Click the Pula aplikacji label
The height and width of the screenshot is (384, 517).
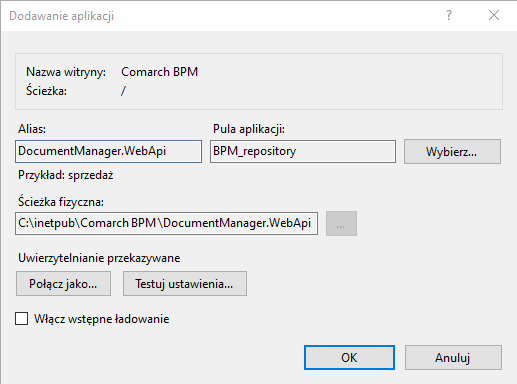coord(249,129)
